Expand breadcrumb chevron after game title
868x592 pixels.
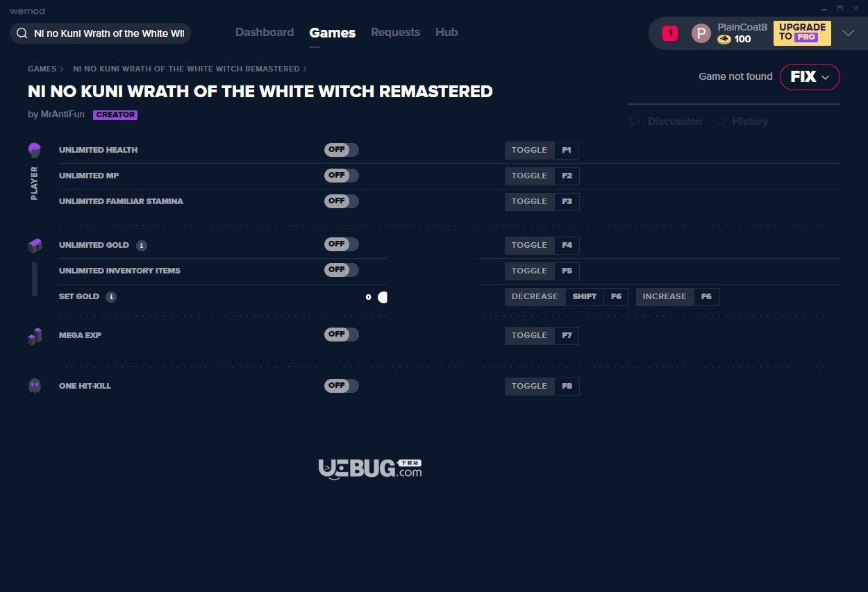305,69
